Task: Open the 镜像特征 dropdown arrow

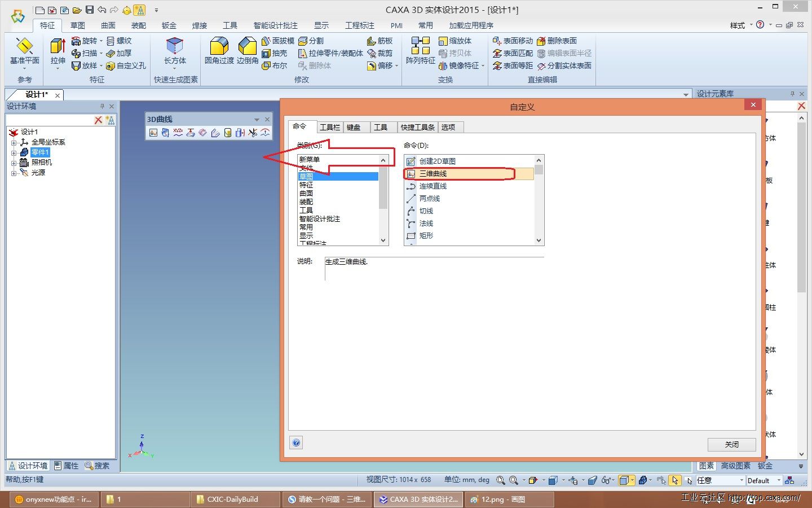Action: coord(483,66)
